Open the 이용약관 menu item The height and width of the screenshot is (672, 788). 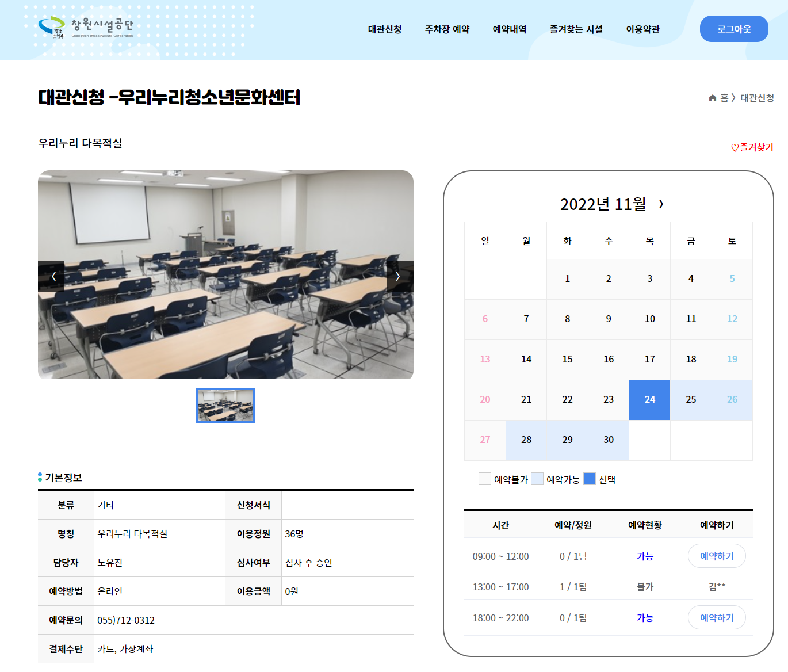click(x=642, y=29)
